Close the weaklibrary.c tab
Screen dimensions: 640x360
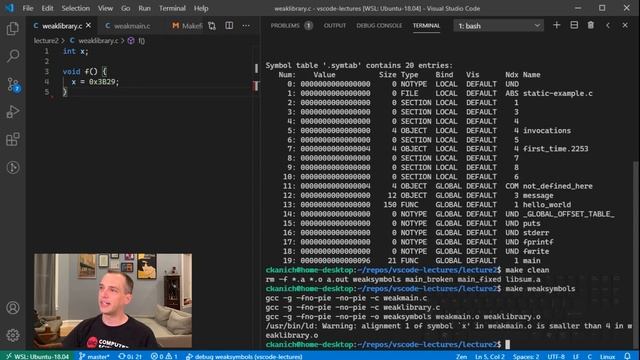(x=89, y=25)
